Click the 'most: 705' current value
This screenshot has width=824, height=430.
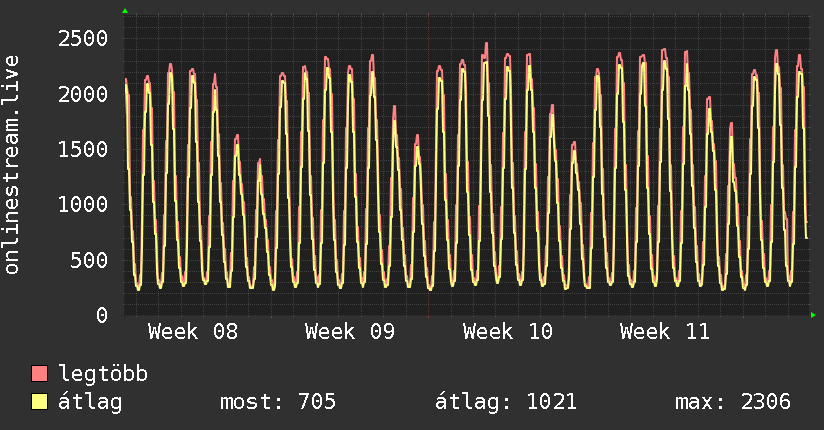(x=278, y=402)
